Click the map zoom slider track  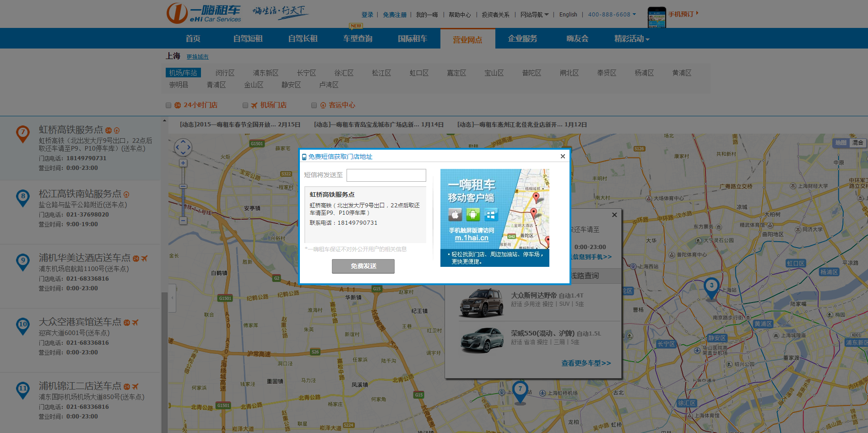(x=183, y=192)
